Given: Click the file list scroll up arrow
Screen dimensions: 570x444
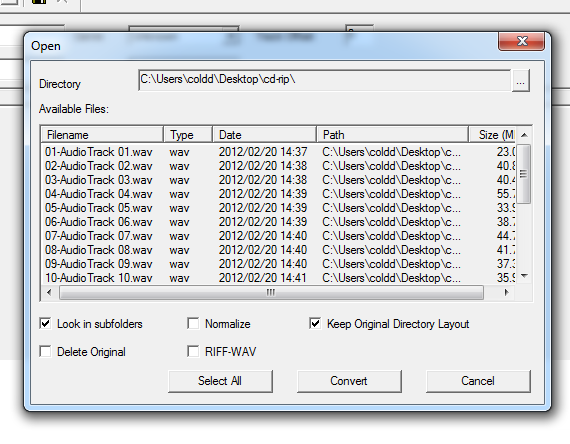Looking at the screenshot, I should tap(524, 135).
